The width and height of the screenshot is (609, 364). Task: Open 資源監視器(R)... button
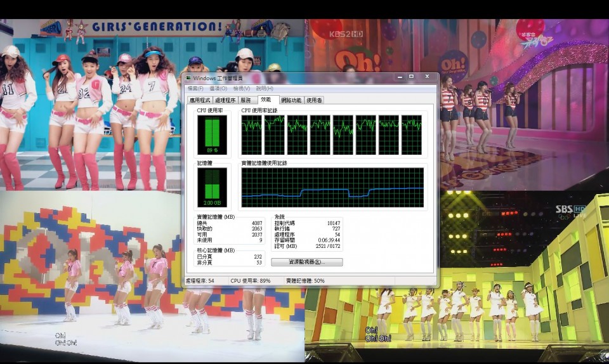(x=307, y=262)
